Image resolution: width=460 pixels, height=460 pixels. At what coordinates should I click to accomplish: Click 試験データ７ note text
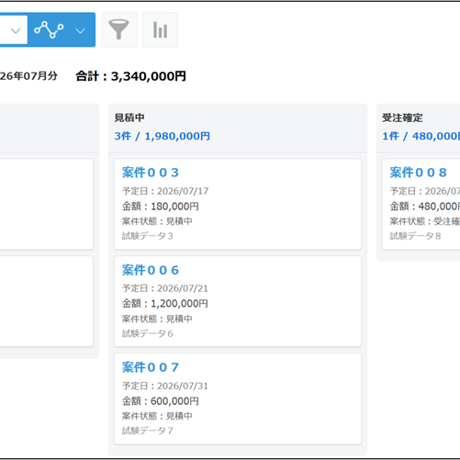[x=147, y=431]
